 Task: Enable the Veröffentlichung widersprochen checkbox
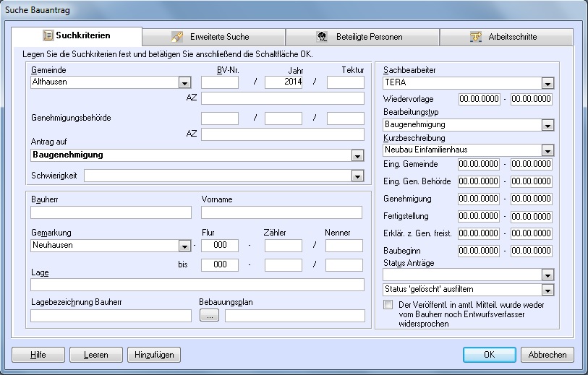tap(389, 305)
